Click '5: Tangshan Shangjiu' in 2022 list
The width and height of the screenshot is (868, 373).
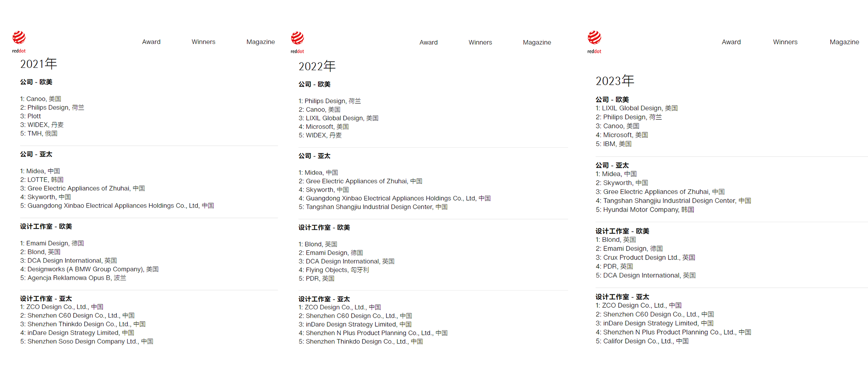coord(373,207)
